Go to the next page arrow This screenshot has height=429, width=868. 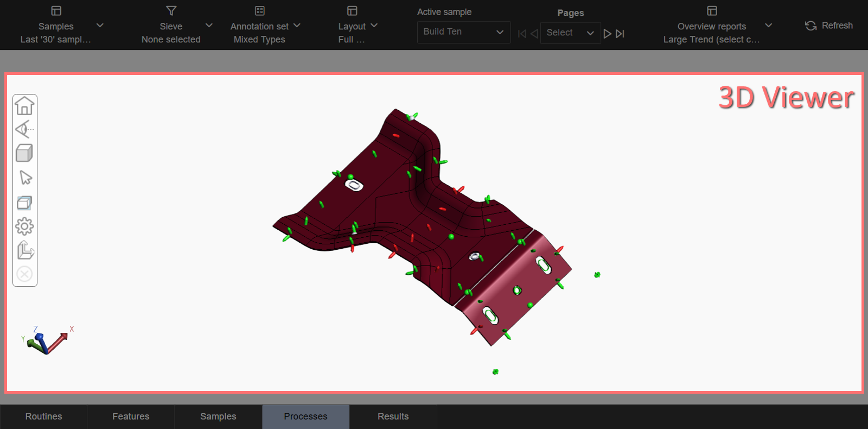point(607,34)
